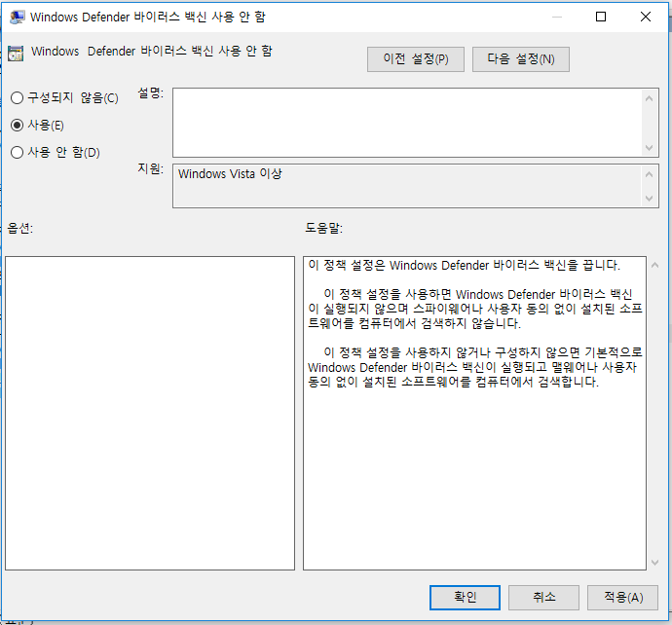Viewport: 672px width, 625px height.
Task: Click the 이전 설정(P) button
Action: 415,59
